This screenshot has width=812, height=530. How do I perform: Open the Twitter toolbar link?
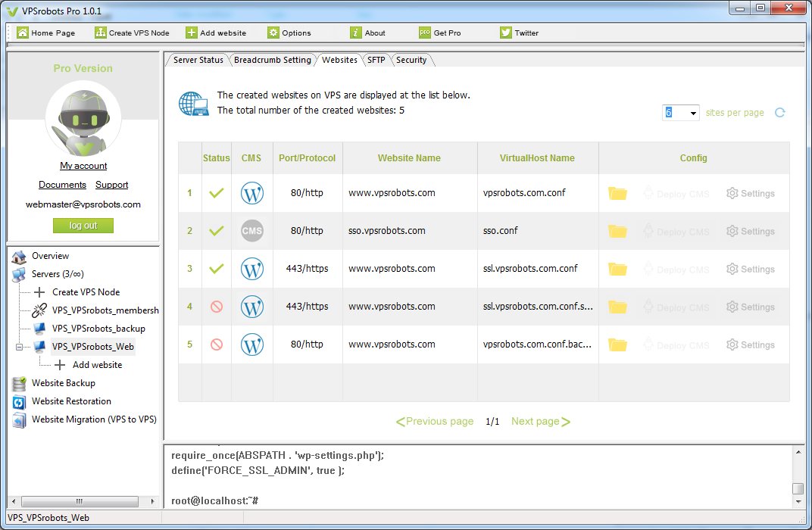point(520,33)
